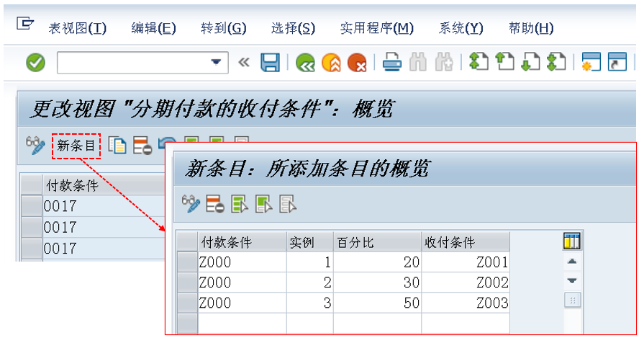644x343 pixels.
Task: Select row selector of empty fourth row
Action: (187, 324)
